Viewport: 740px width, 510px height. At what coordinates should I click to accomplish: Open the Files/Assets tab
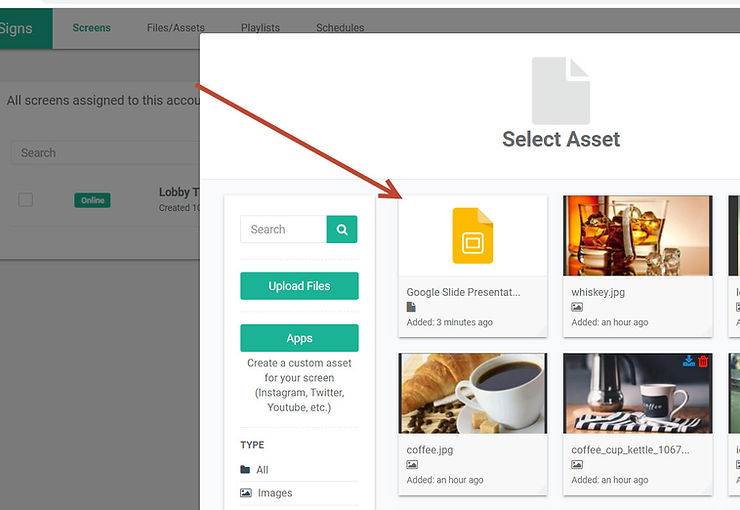pyautogui.click(x=175, y=28)
